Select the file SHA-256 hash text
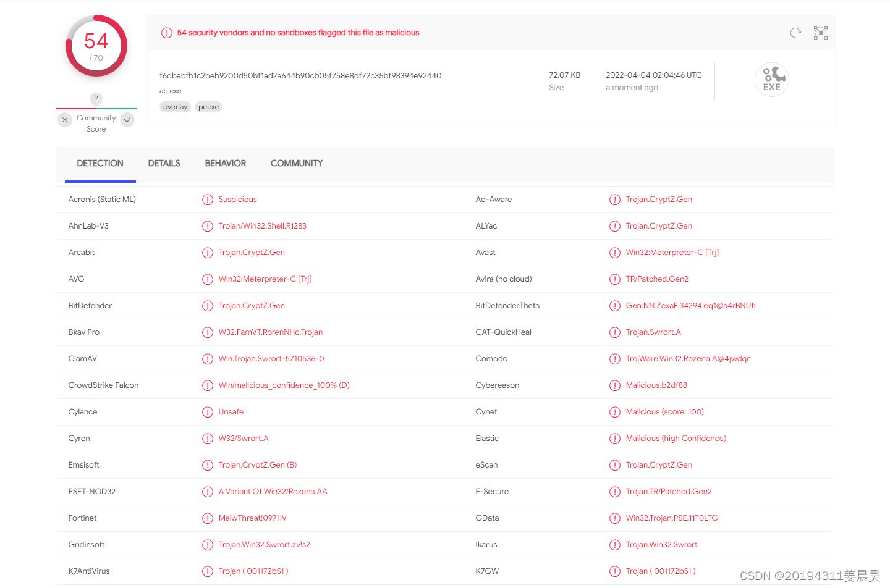Screen dimensions: 890x588 click(x=300, y=76)
